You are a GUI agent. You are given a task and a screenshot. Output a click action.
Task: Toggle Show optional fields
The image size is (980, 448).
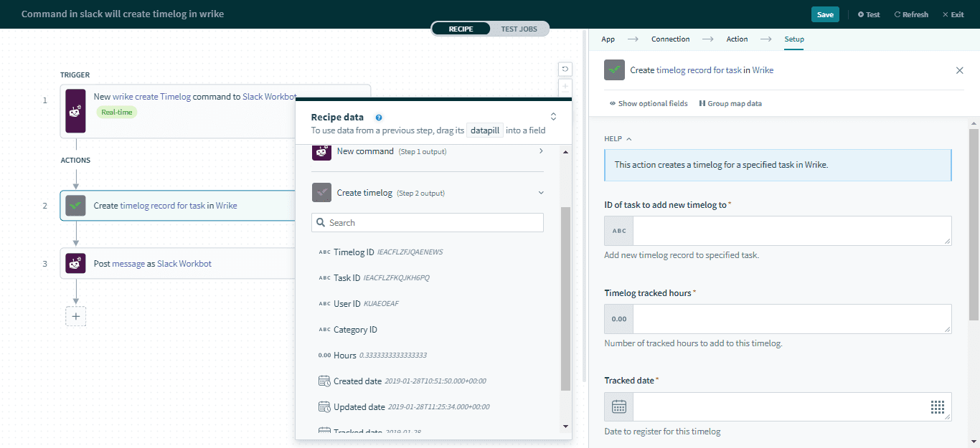(x=648, y=103)
